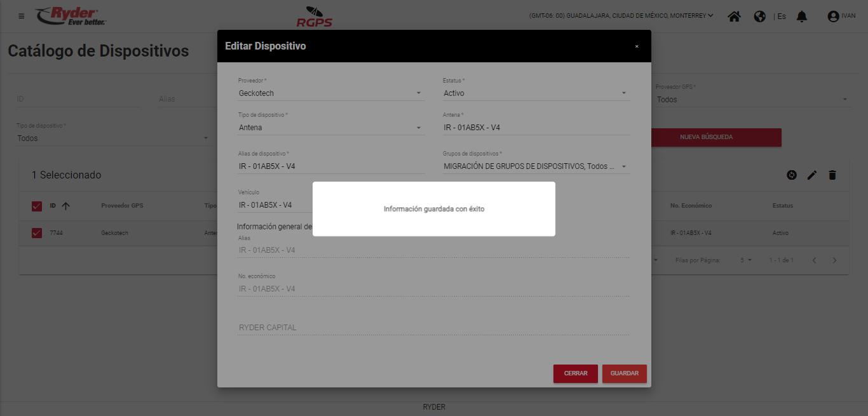This screenshot has width=868, height=416.
Task: Uncheck the select-all header checkbox
Action: coord(37,206)
